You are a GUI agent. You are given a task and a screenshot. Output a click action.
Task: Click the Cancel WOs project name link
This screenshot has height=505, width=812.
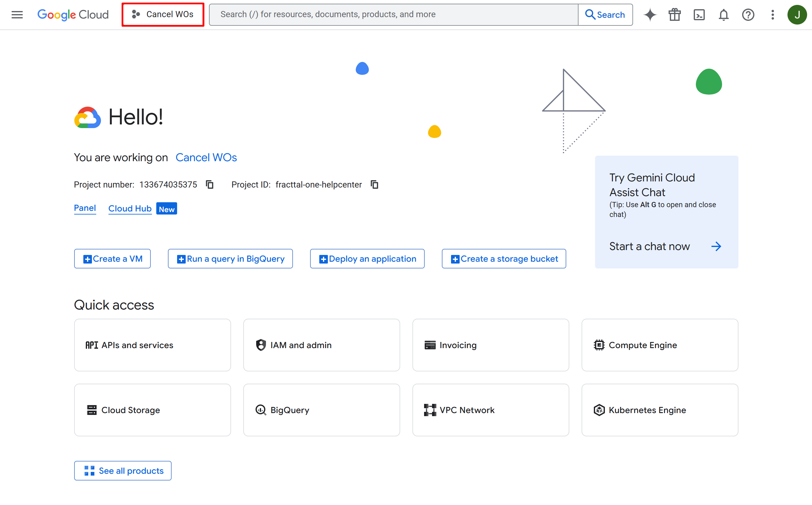pyautogui.click(x=206, y=158)
